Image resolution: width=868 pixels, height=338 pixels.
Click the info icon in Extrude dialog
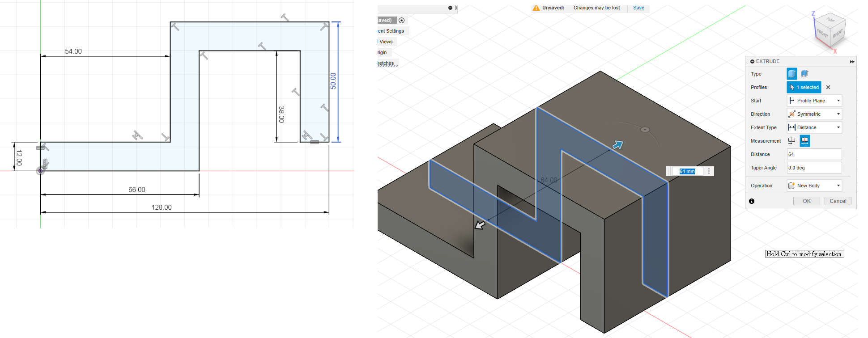[x=752, y=201]
